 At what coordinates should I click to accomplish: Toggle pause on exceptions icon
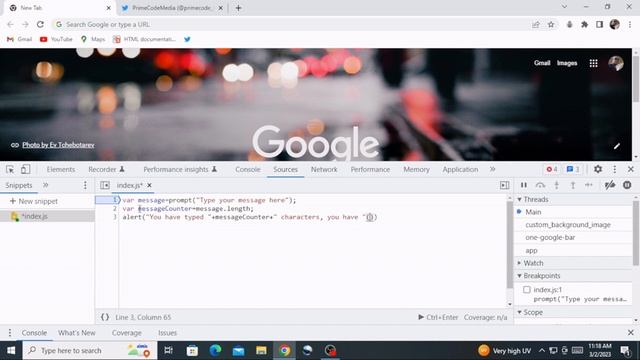627,185
